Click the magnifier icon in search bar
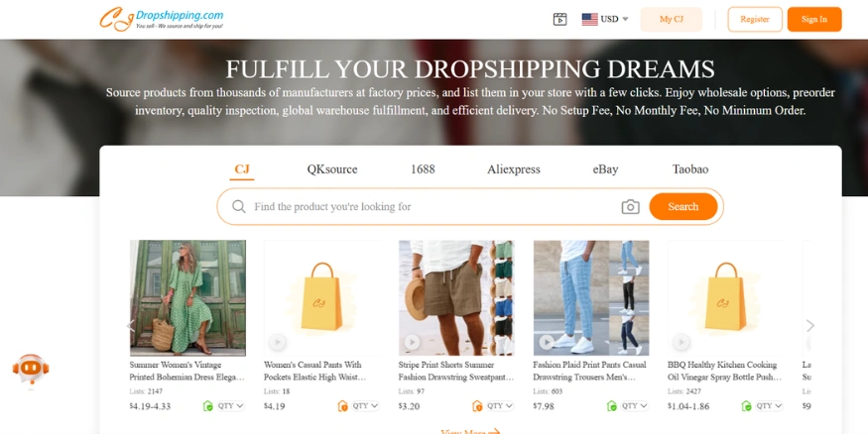 tap(239, 207)
